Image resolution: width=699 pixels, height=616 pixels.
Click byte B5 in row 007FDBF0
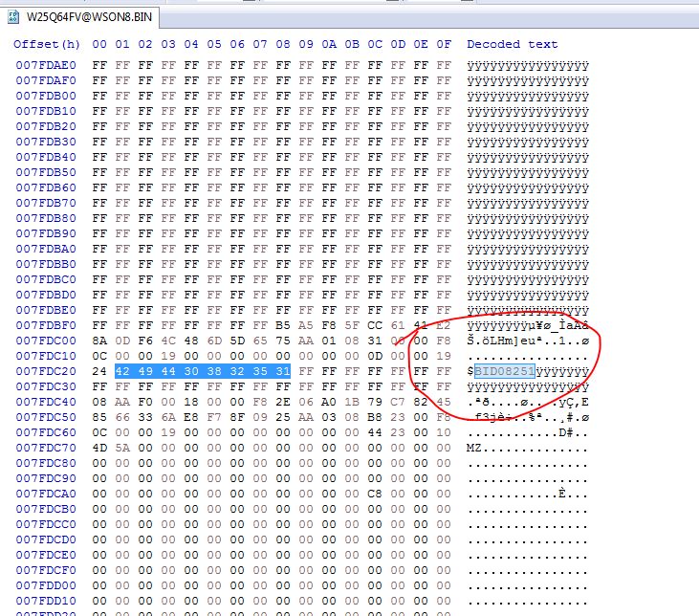tap(283, 325)
